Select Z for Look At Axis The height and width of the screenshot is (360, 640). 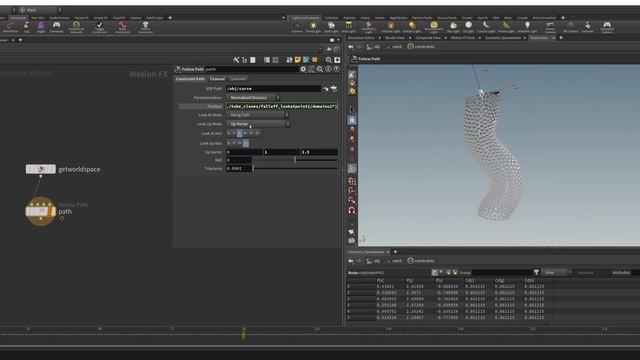point(240,133)
